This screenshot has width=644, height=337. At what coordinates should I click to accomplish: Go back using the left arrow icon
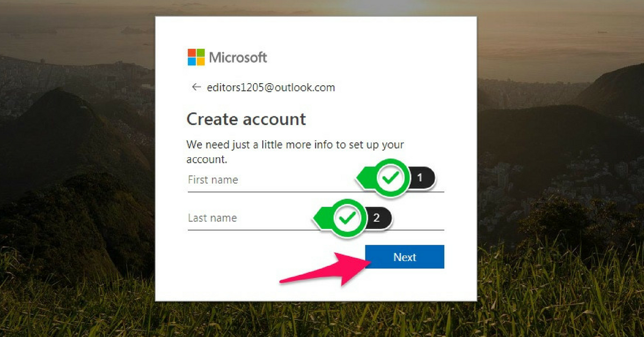tap(196, 87)
